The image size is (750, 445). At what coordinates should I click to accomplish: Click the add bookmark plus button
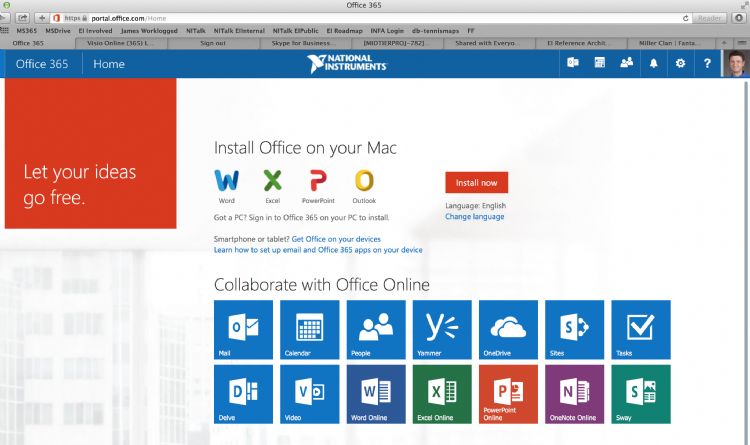[42, 18]
